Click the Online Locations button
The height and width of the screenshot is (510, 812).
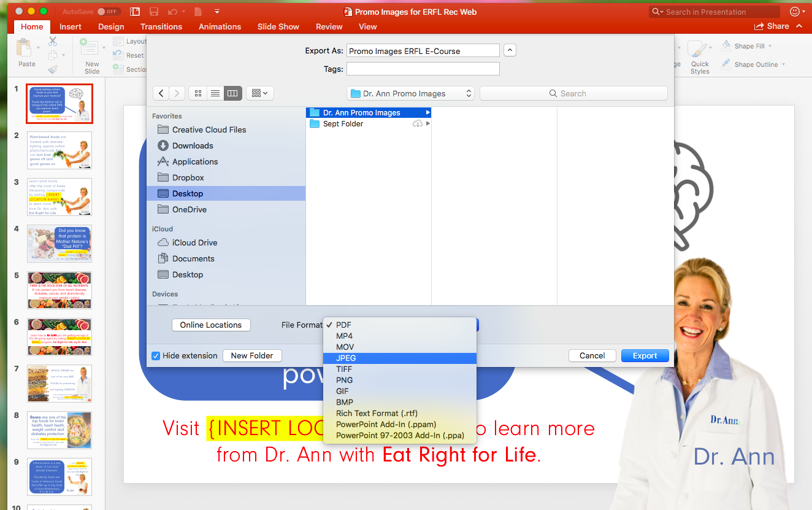tap(211, 325)
